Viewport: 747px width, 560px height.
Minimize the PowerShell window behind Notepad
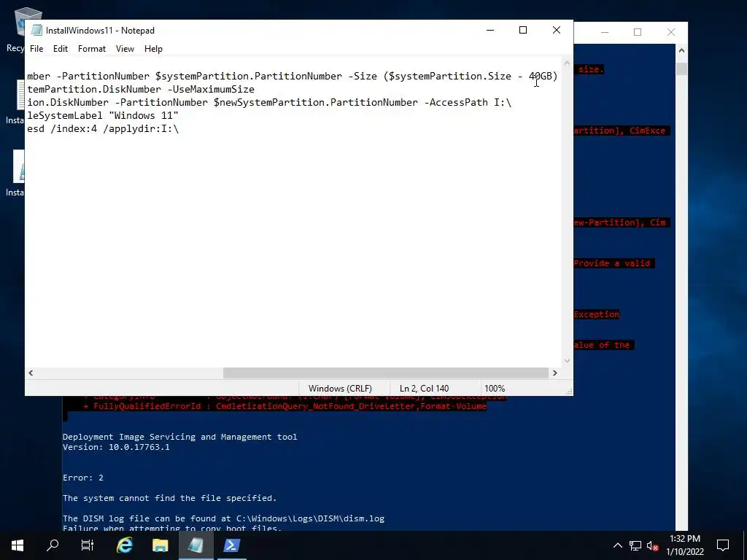605,32
